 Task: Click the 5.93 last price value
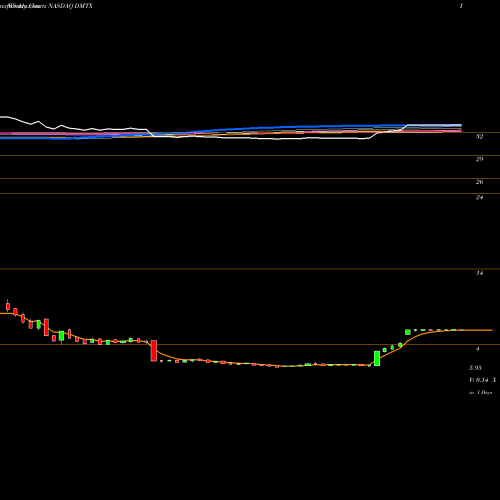(x=475, y=368)
